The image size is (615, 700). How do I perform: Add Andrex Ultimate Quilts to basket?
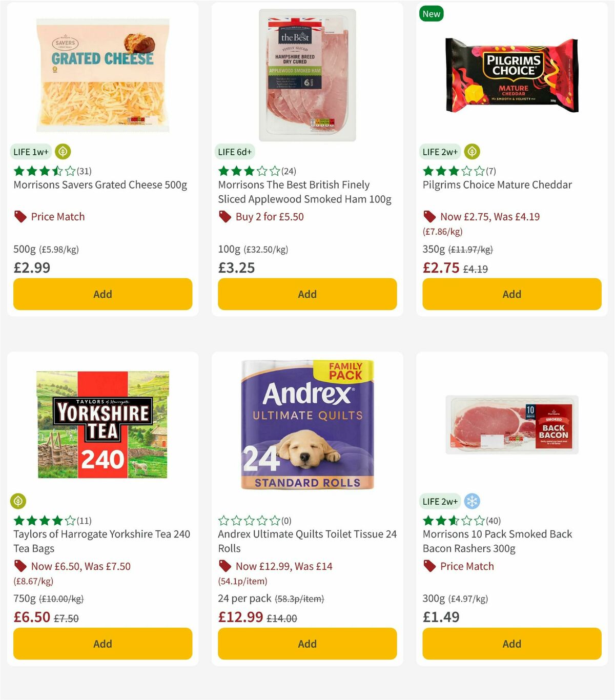tap(307, 644)
